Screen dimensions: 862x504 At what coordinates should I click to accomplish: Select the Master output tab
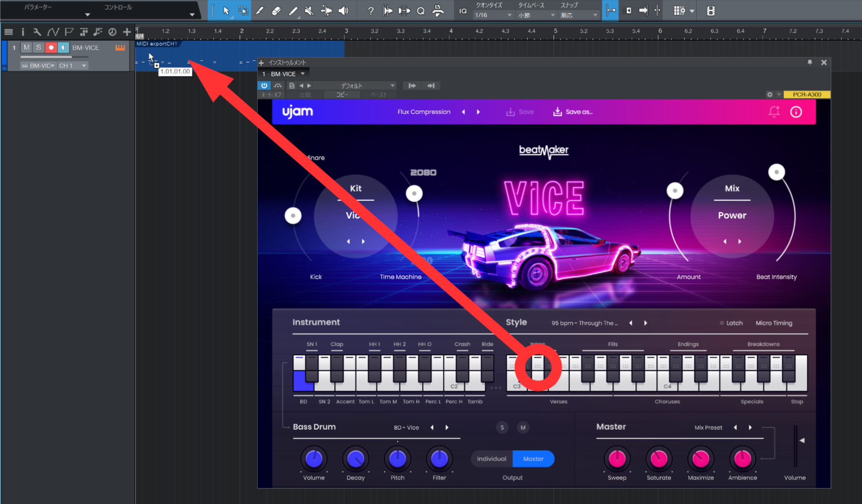click(x=533, y=459)
